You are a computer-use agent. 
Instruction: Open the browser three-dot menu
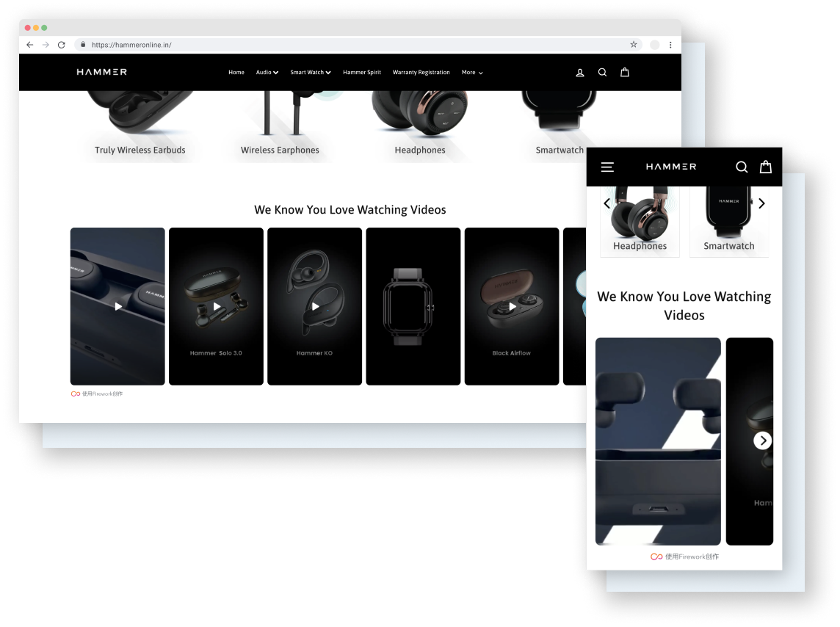(670, 45)
